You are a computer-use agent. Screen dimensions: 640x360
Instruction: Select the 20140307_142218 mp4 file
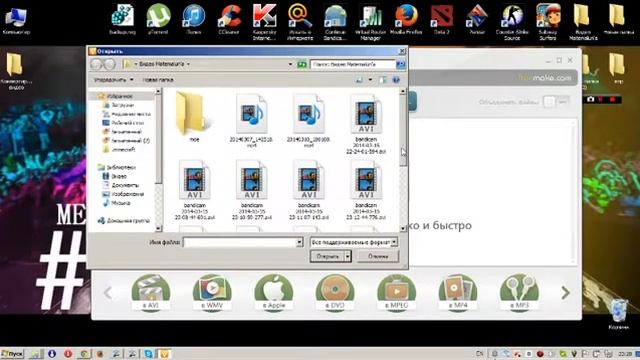pos(251,120)
